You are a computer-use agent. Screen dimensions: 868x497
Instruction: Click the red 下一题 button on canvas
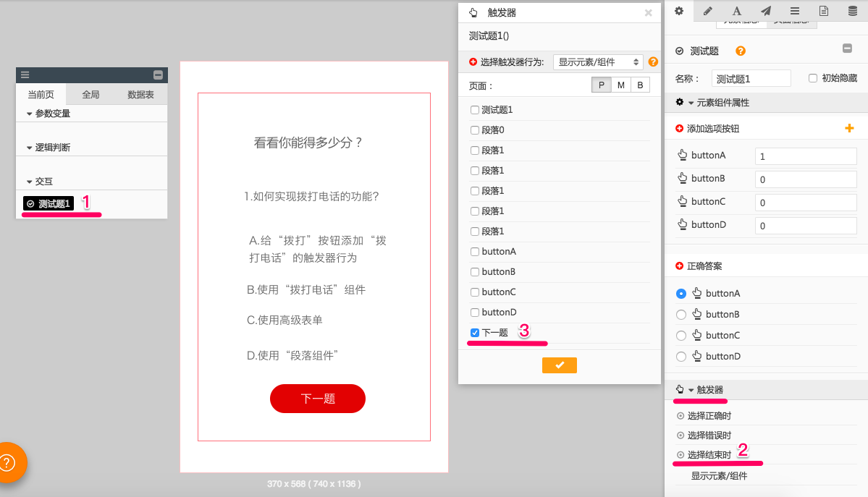click(x=317, y=399)
